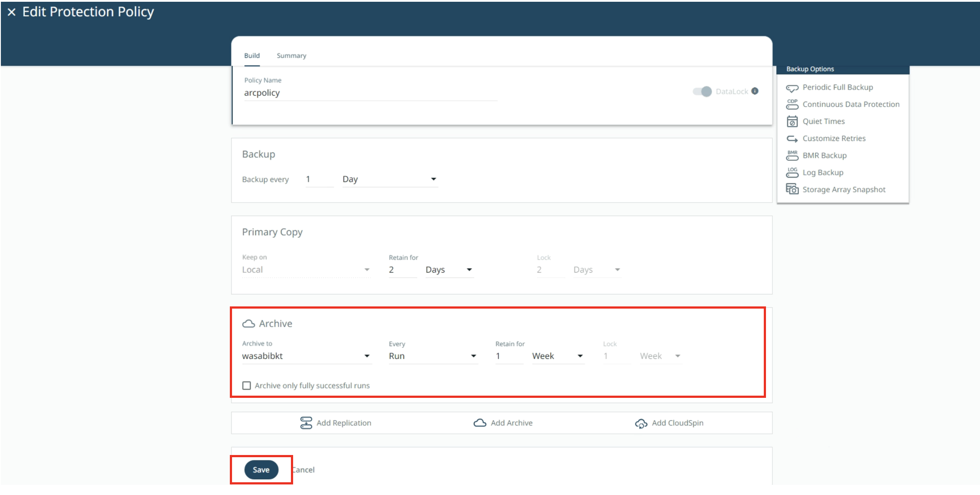Switch to the Summary tab
The width and height of the screenshot is (980, 495).
tap(291, 56)
